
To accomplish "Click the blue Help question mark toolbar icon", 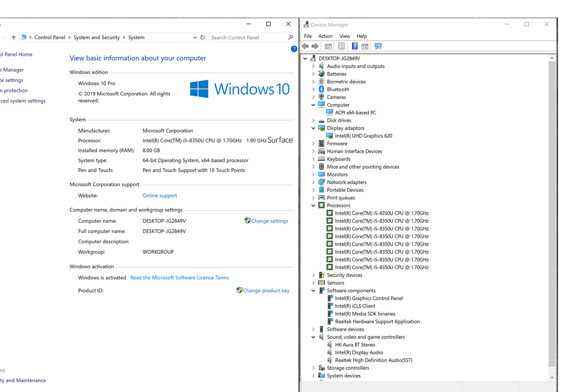I will pyautogui.click(x=354, y=46).
